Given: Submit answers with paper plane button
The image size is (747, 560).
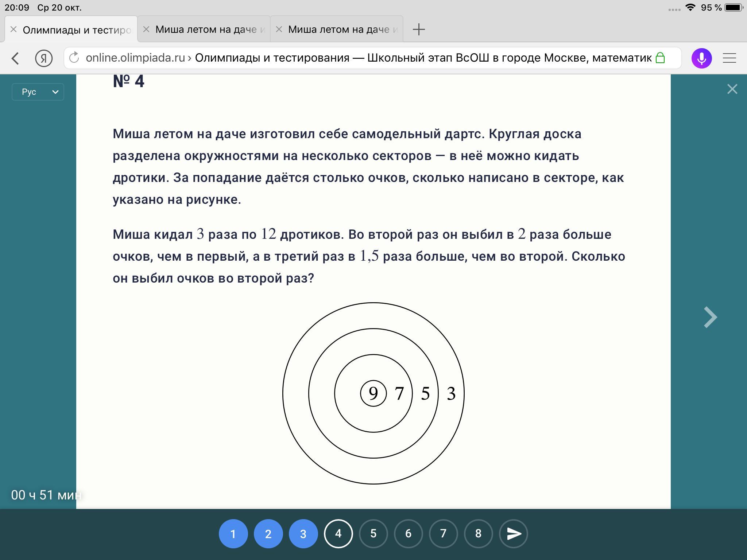Looking at the screenshot, I should [513, 534].
